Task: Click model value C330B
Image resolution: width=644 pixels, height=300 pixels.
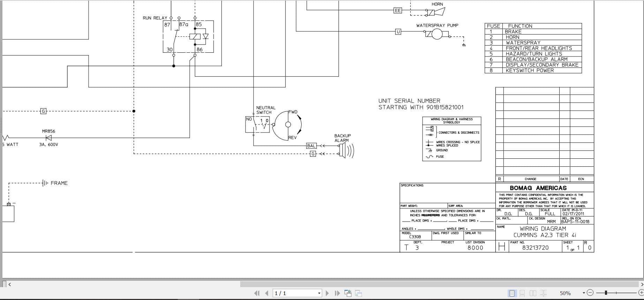Action: tap(415, 237)
